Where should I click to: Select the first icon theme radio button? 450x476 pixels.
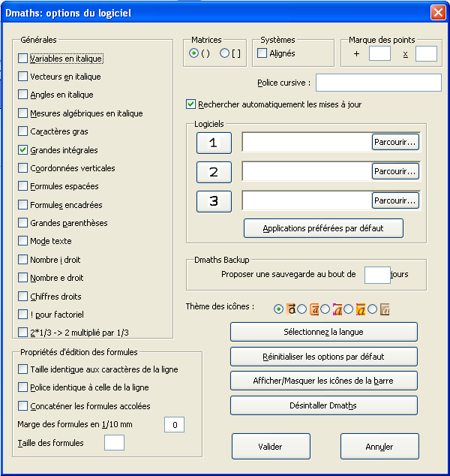[279, 309]
